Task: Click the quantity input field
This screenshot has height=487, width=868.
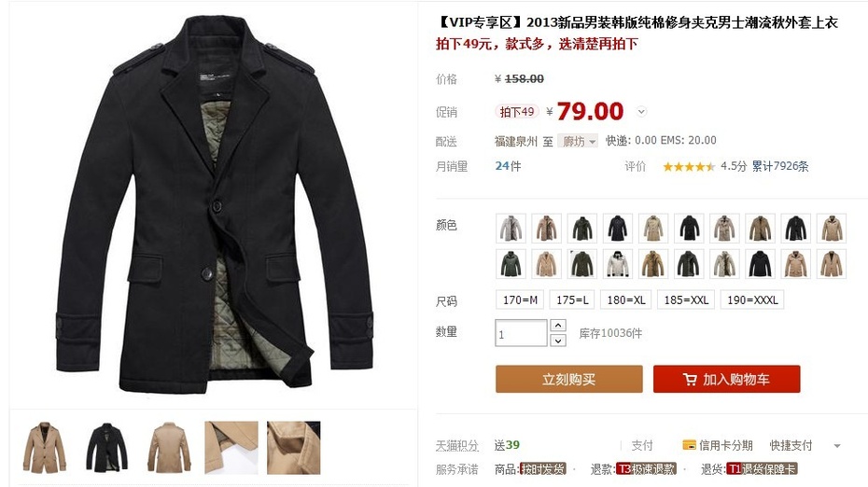Action: point(521,333)
